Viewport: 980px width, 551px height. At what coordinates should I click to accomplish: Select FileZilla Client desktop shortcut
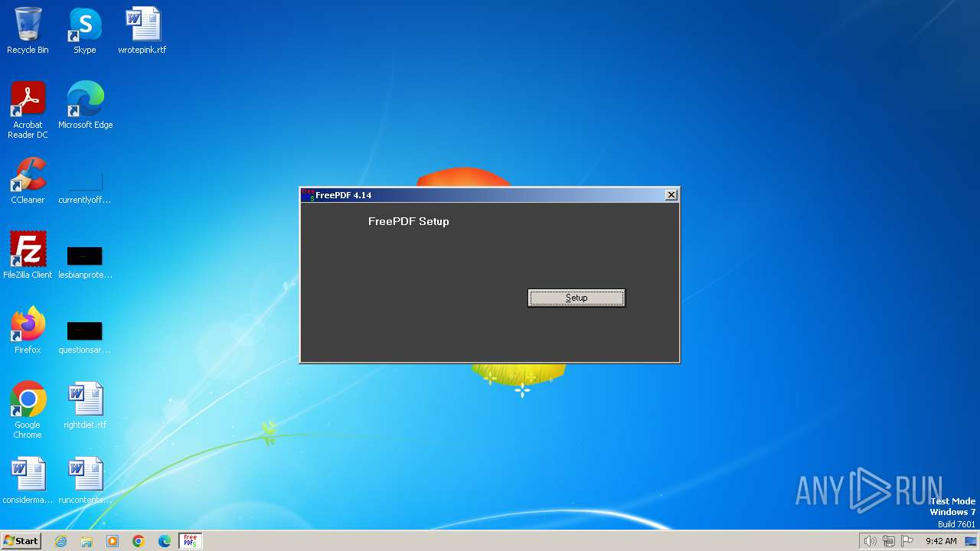[x=28, y=256]
